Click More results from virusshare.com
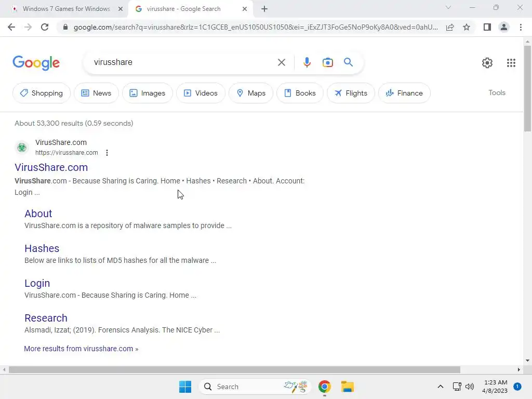532x399 pixels. [81, 349]
